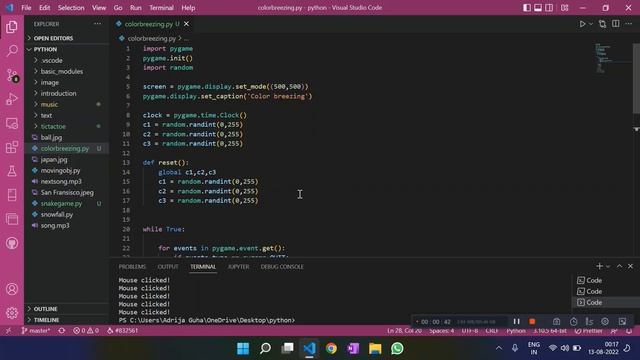Switch to the Debug Console tab

282,267
